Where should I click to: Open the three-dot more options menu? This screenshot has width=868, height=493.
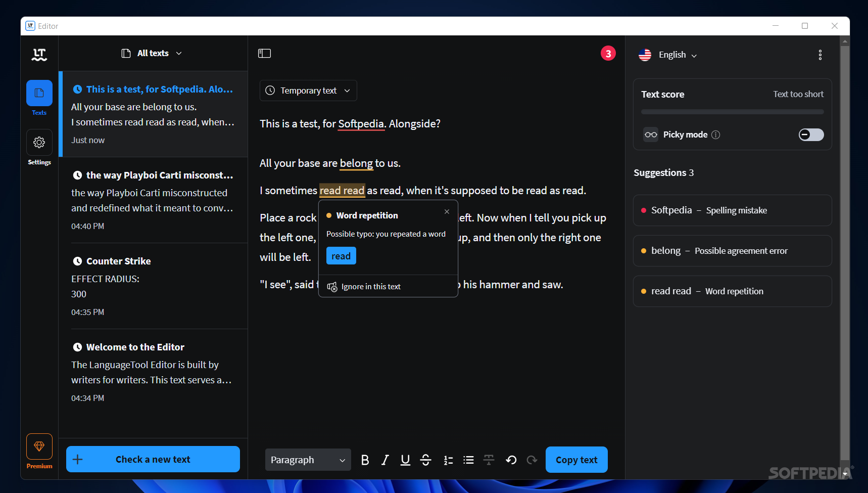tap(820, 55)
